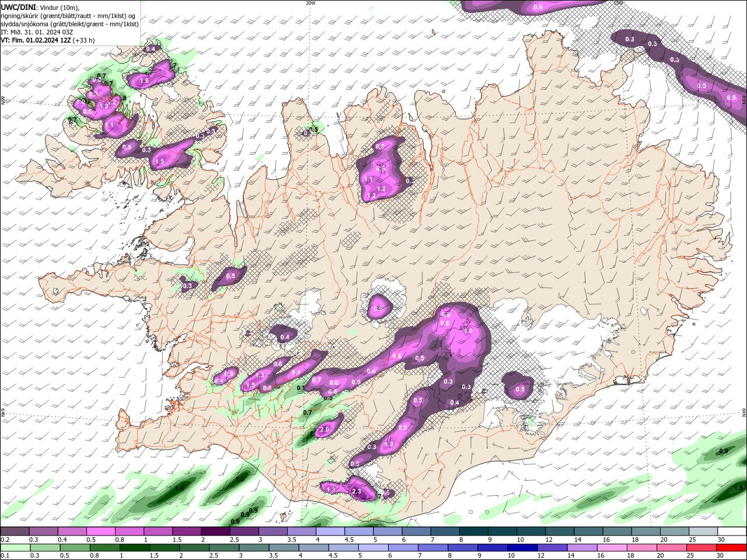Pick the dusky purple snow swatch between 0.2 and 0.3
The width and height of the screenshot is (747, 560).
click(15, 531)
